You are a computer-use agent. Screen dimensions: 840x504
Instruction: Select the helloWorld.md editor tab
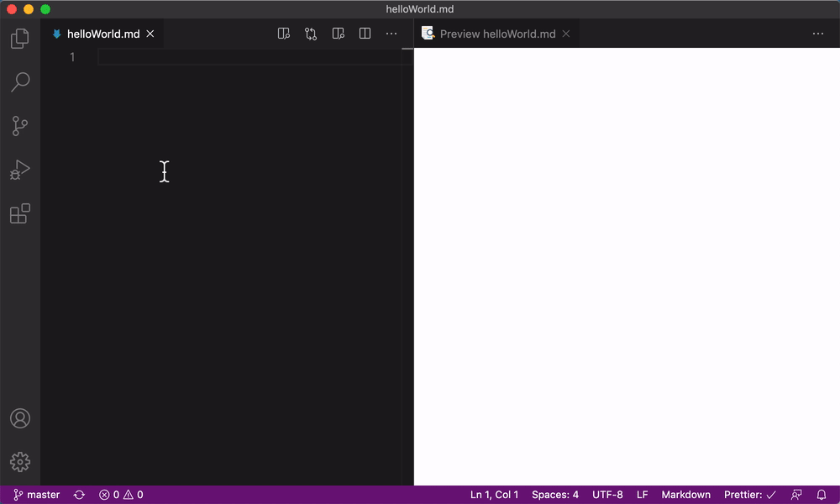(x=102, y=34)
